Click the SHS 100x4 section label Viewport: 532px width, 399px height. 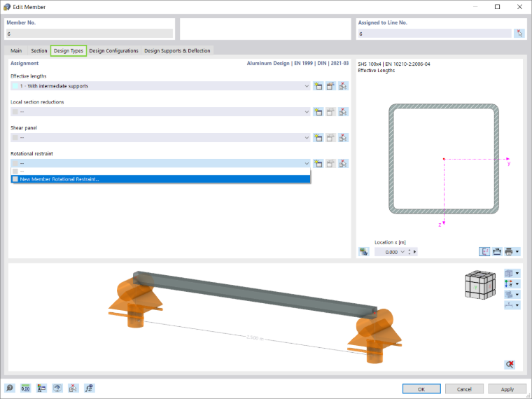(394, 64)
